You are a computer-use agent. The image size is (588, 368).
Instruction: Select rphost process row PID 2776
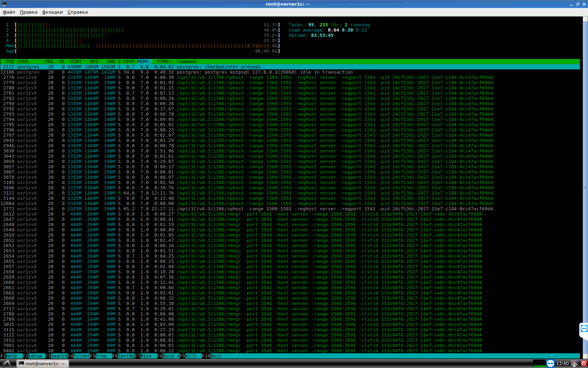tap(290, 77)
